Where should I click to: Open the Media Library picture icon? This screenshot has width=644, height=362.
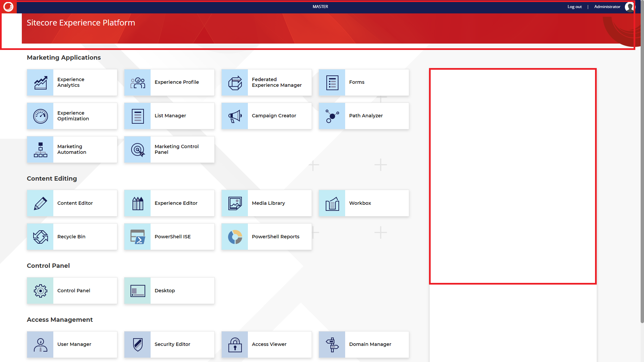(x=235, y=203)
